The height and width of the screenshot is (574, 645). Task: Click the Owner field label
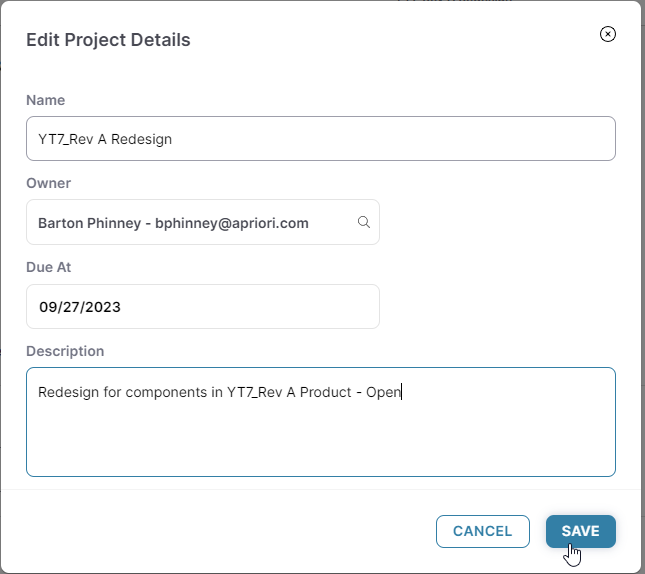[x=48, y=183]
